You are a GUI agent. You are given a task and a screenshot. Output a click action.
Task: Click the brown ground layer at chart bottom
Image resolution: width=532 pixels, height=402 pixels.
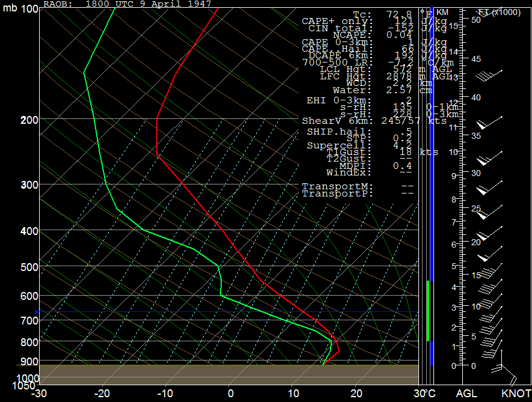click(228, 374)
